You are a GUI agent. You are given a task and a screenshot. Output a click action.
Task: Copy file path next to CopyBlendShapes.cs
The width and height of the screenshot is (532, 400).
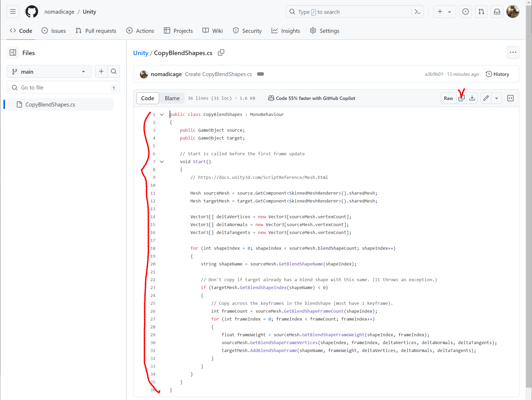(x=221, y=53)
